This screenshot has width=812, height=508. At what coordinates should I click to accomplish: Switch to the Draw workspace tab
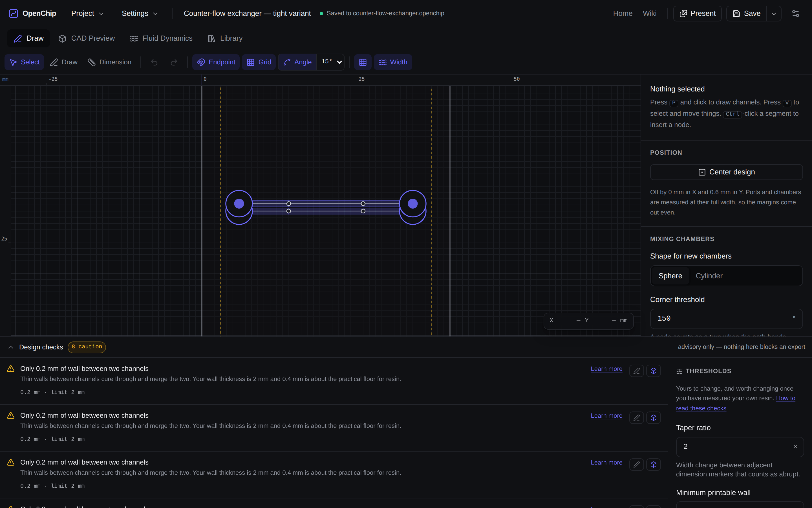(28, 38)
